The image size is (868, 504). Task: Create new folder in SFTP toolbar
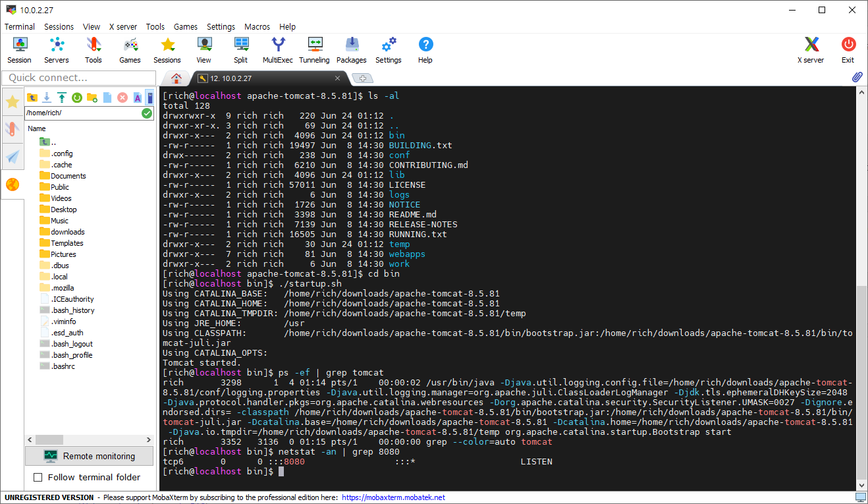(92, 98)
